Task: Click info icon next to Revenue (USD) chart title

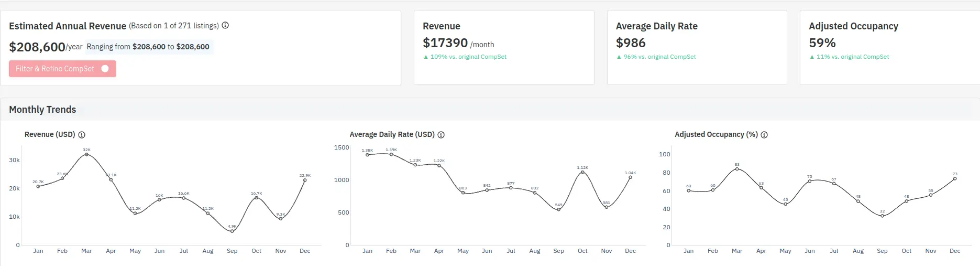Action: (82, 135)
